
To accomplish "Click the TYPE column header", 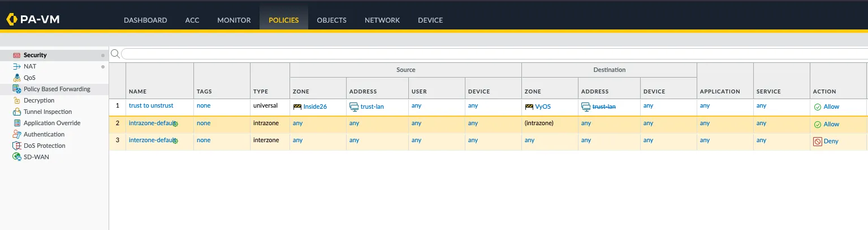I will tap(261, 91).
